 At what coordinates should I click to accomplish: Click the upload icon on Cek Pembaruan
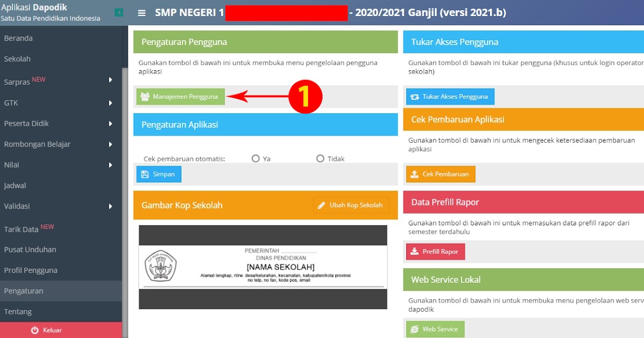[x=415, y=174]
